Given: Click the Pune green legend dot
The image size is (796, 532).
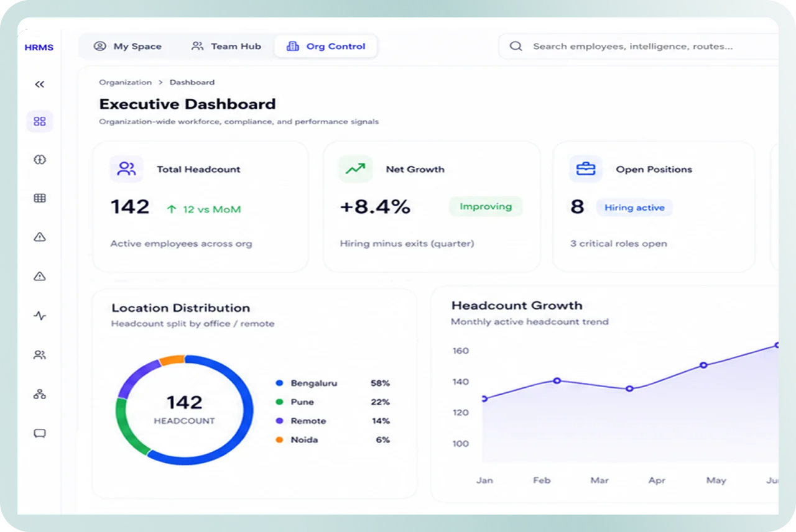Looking at the screenshot, I should tap(279, 402).
